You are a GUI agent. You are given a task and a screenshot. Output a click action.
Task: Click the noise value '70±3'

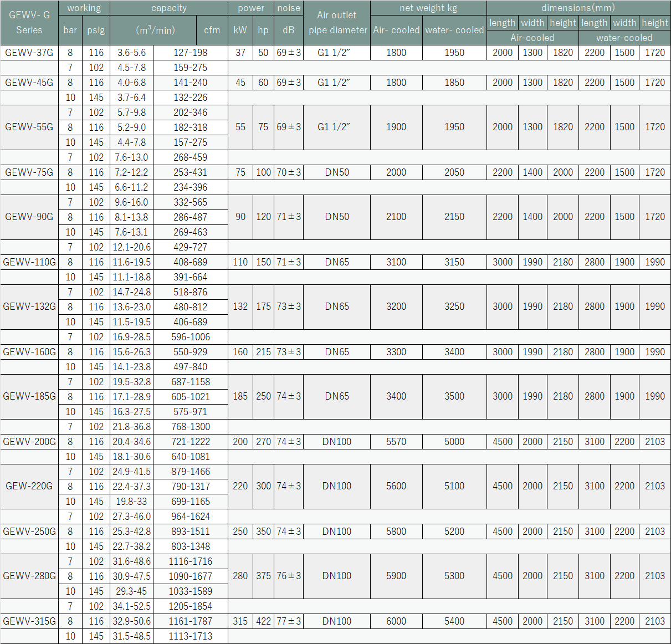click(x=289, y=172)
